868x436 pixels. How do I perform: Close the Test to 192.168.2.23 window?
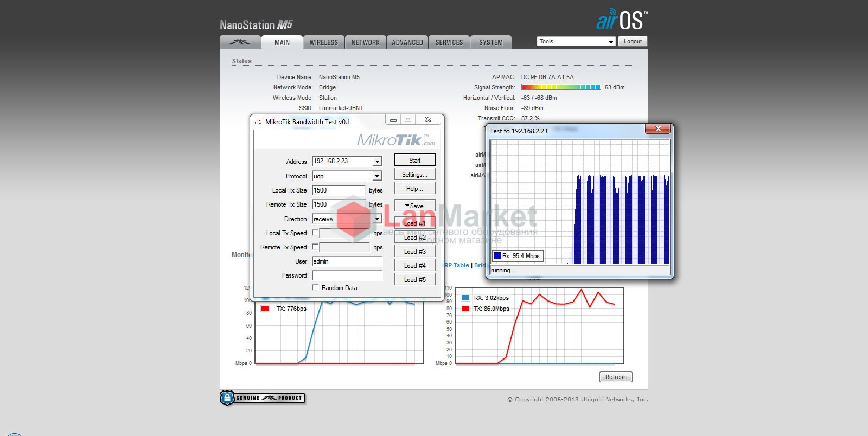tap(658, 129)
